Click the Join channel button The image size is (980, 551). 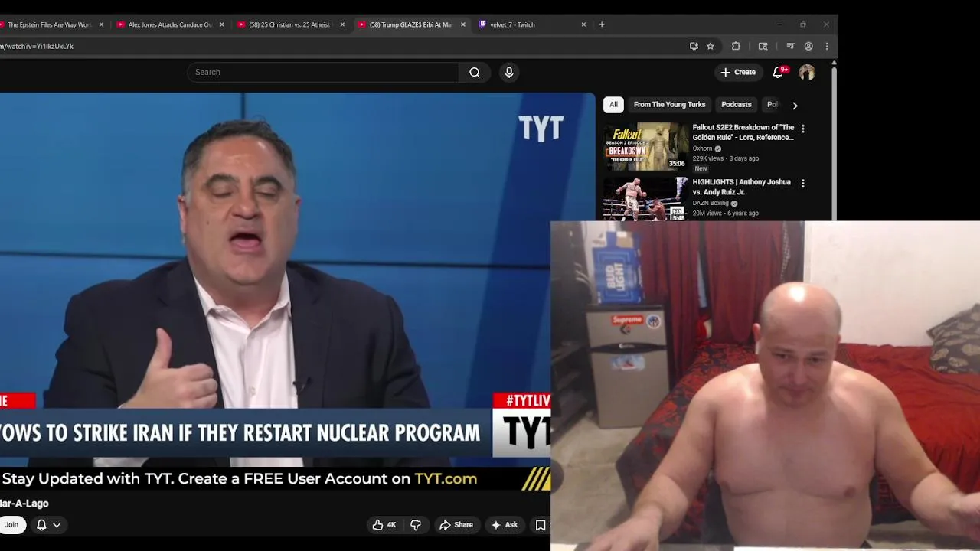(x=11, y=525)
